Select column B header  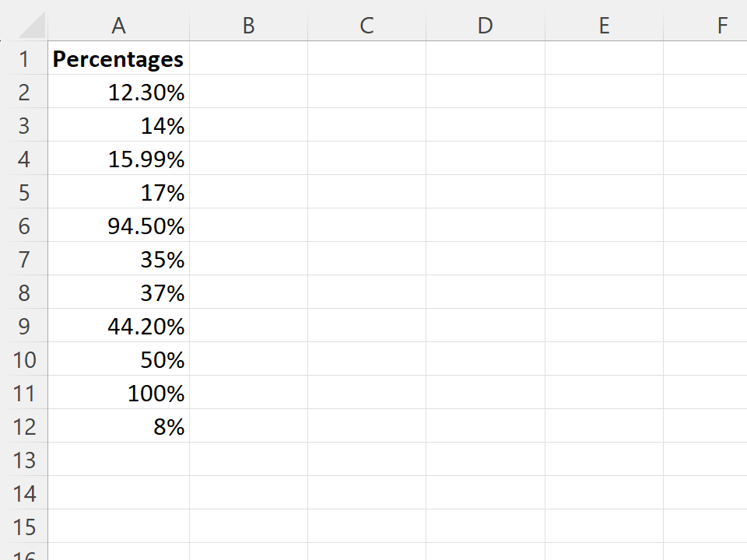[247, 25]
